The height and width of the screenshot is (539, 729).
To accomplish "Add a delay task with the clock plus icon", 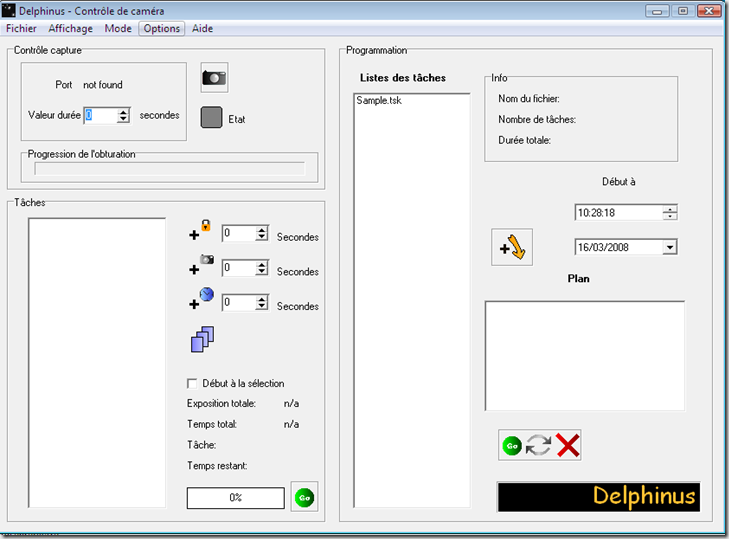I will click(x=201, y=299).
